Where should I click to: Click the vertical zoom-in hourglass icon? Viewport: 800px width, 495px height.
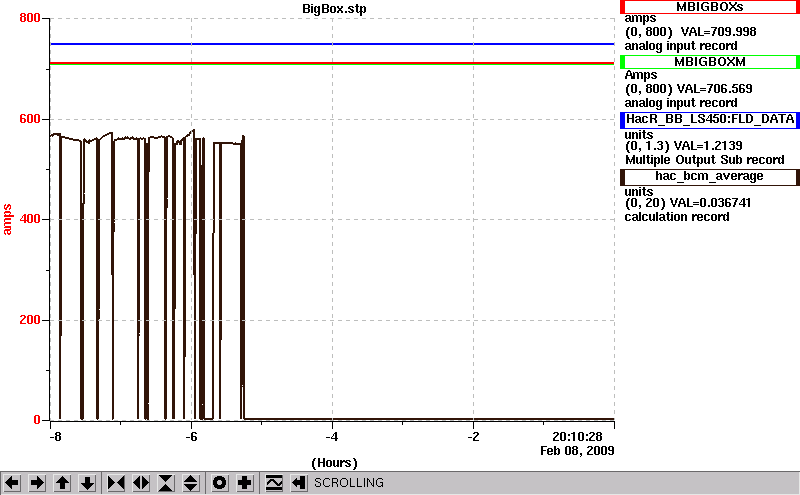click(166, 483)
